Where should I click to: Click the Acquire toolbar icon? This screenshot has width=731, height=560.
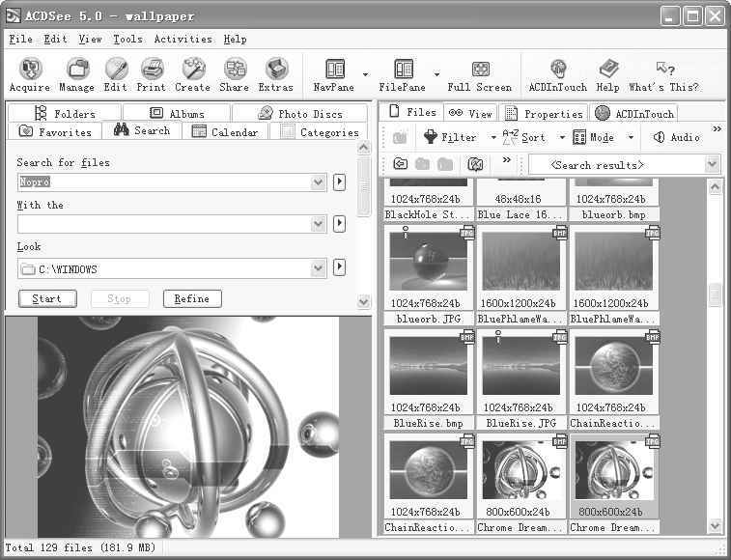tap(30, 74)
